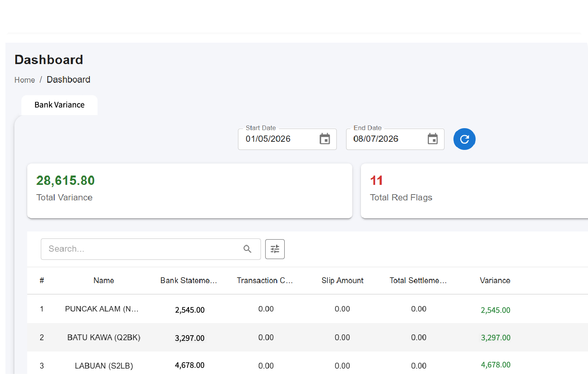
Task: Sort by the Total Settlement column header
Action: (418, 280)
